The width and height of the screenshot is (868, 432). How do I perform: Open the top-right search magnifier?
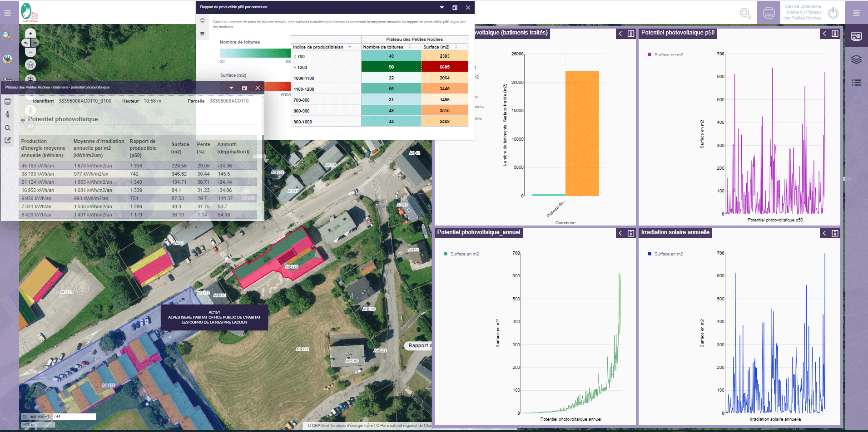(745, 13)
